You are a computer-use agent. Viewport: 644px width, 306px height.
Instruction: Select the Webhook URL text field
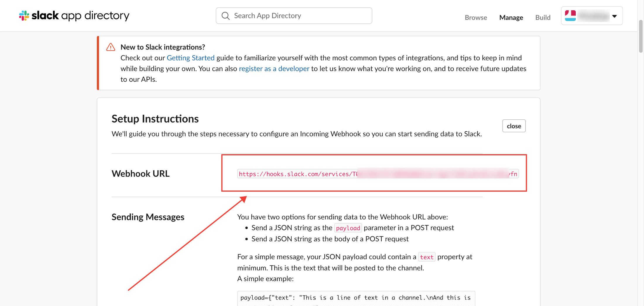coord(378,174)
